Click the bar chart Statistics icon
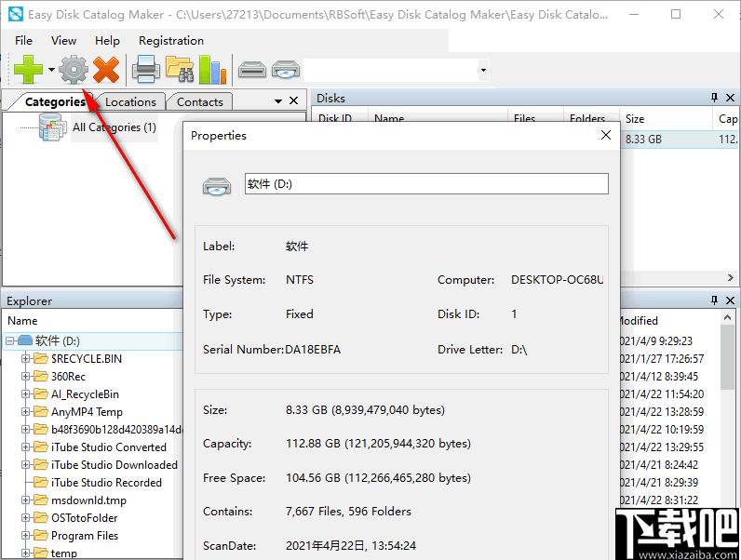This screenshot has height=560, width=741. pyautogui.click(x=212, y=70)
